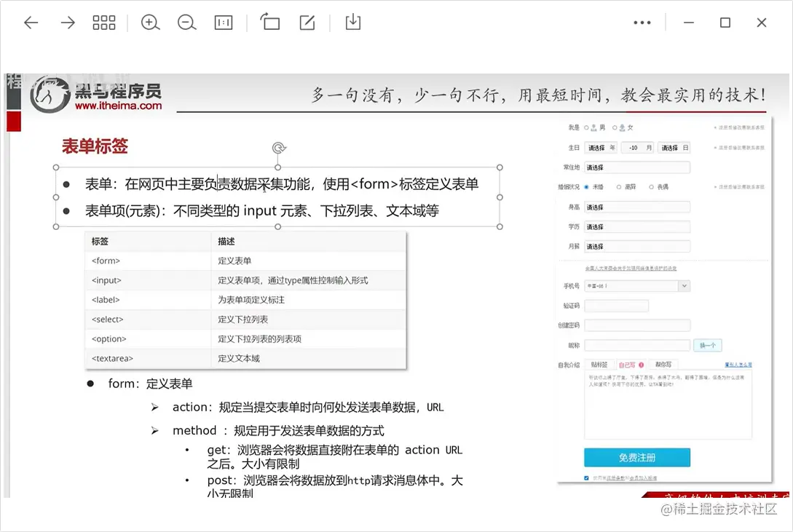
Task: Expand the 手机号 country code arrow
Action: click(684, 286)
